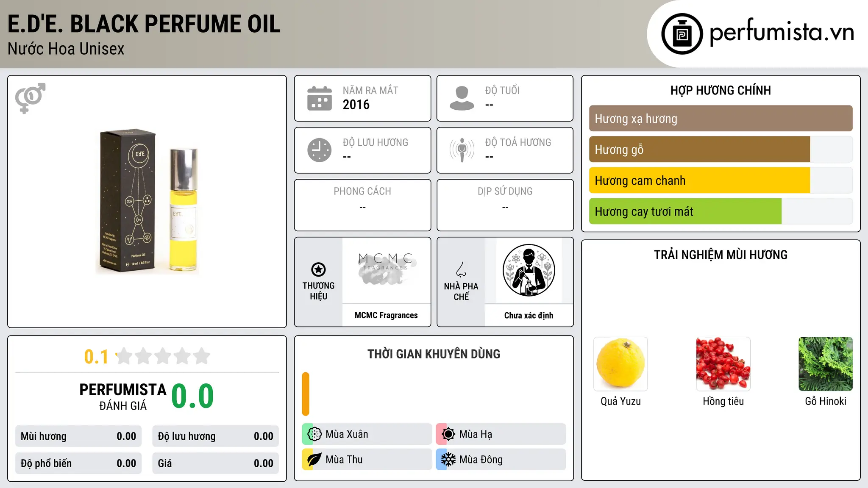The width and height of the screenshot is (868, 488).
Task: Click the Hương xạ hương accord bar
Action: pyautogui.click(x=721, y=119)
